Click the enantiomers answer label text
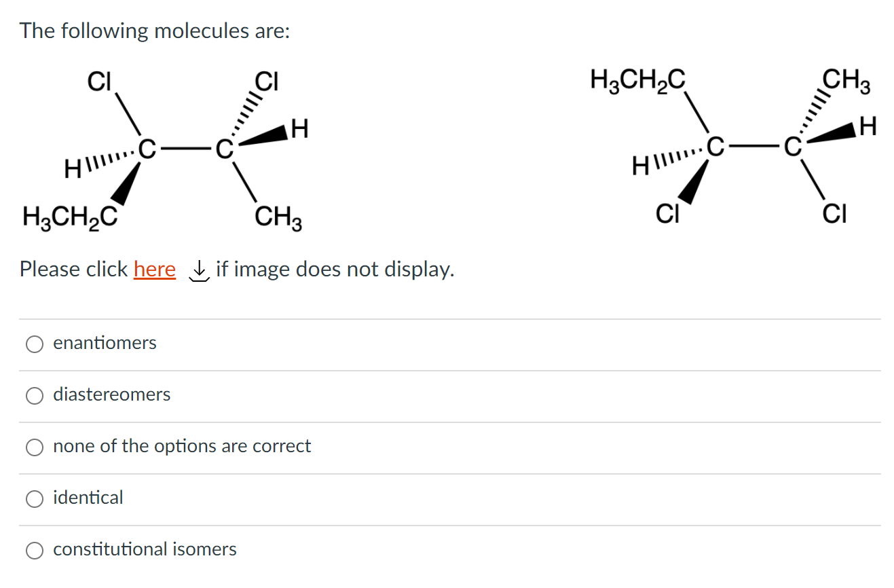The height and width of the screenshot is (588, 894). (x=105, y=343)
